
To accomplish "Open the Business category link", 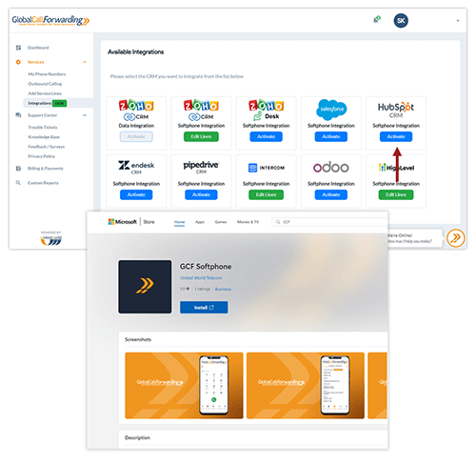I will [223, 289].
